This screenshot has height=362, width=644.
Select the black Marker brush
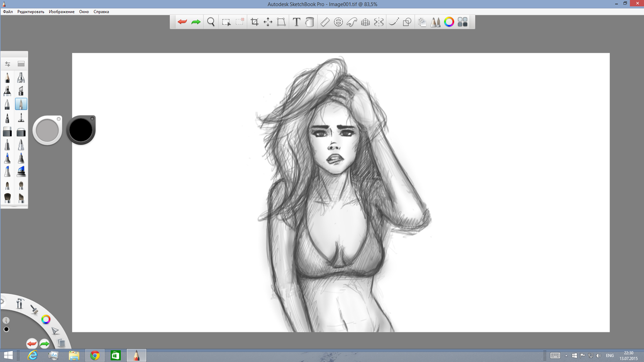click(8, 91)
